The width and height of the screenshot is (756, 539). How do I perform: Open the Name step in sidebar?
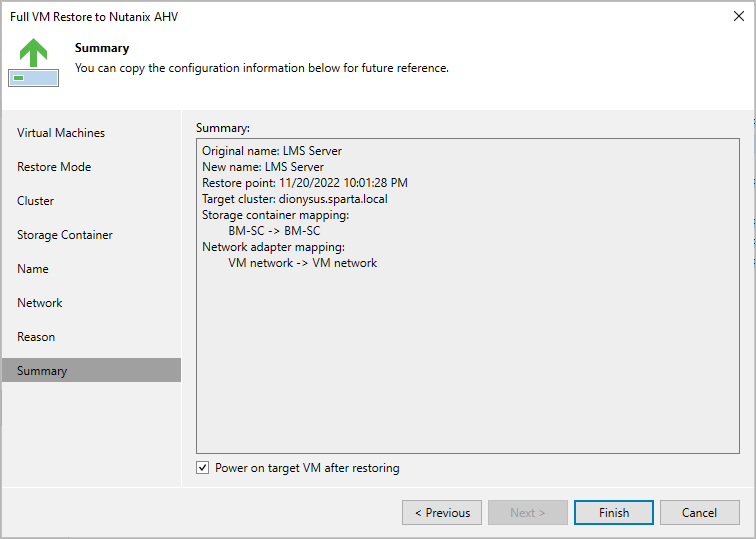(33, 269)
